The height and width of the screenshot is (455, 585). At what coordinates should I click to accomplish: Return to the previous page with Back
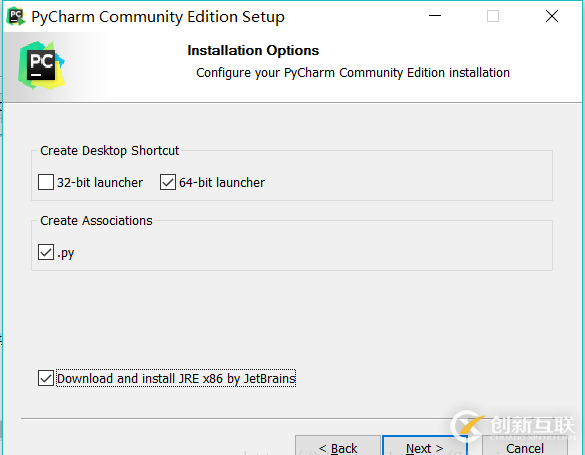[x=338, y=446]
